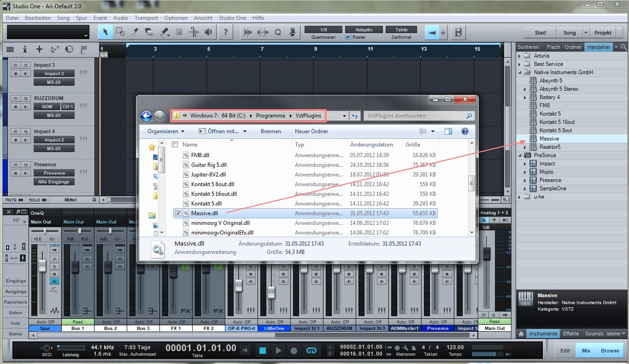The image size is (629, 364).
Task: Toggle Autoscroll arrow button in toolbar
Action: (x=432, y=32)
